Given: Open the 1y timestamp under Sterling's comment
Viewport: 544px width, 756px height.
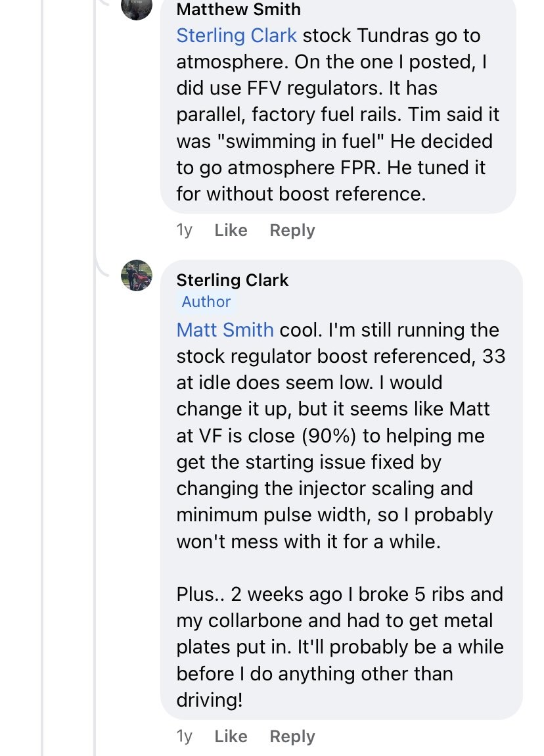Looking at the screenshot, I should click(x=184, y=736).
